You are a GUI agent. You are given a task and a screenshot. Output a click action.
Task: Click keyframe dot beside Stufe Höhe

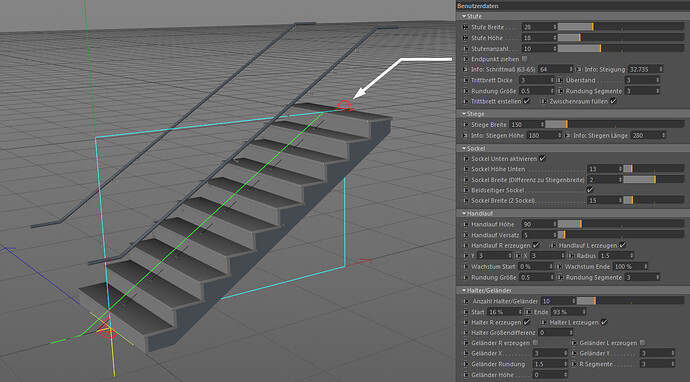pyautogui.click(x=466, y=38)
